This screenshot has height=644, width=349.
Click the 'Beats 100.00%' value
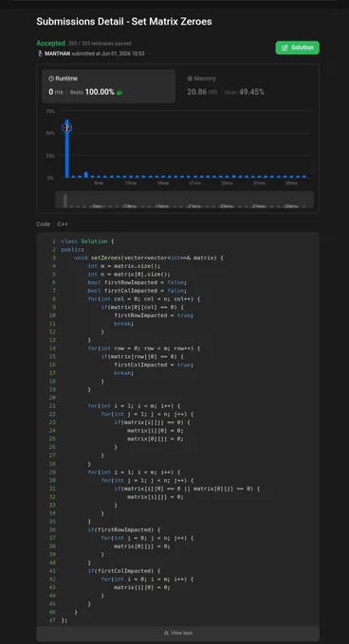(93, 92)
